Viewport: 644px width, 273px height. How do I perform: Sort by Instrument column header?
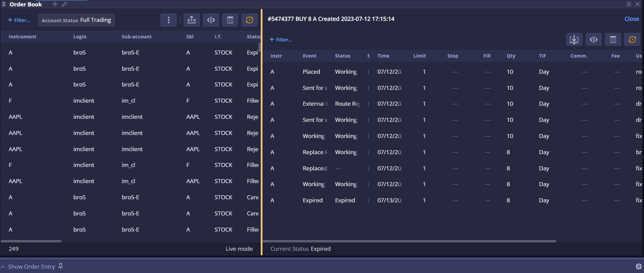23,37
